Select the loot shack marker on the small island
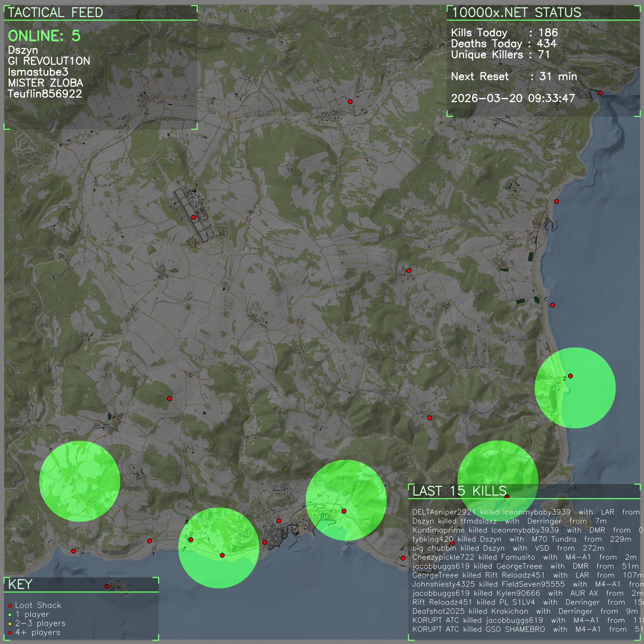The image size is (644, 644). [107, 586]
